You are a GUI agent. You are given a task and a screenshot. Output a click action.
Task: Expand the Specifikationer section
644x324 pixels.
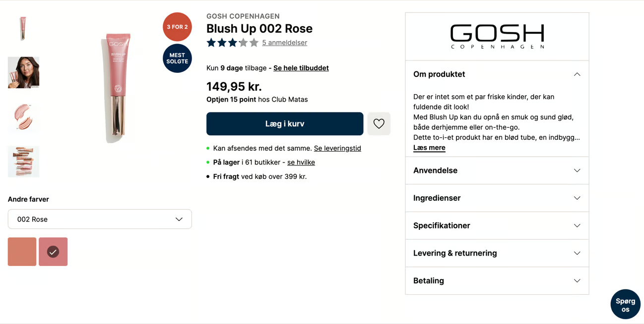[x=497, y=225]
